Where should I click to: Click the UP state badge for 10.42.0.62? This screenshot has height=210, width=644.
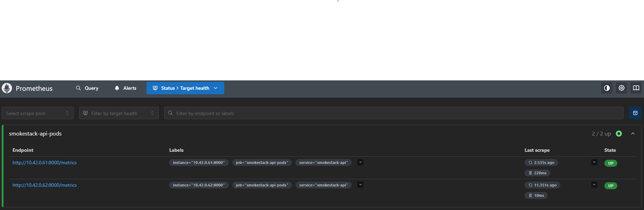click(611, 186)
